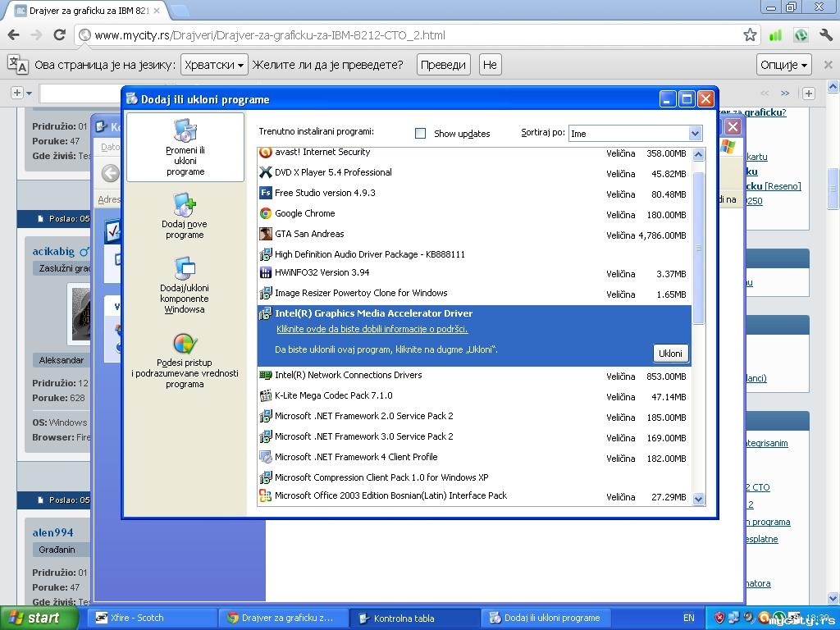Select Image Resizer Powertoy Clone for Windows
This screenshot has width=840, height=630.
point(474,293)
